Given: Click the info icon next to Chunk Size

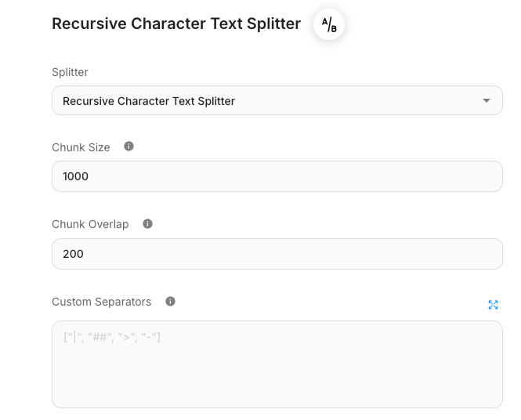Looking at the screenshot, I should tap(129, 147).
